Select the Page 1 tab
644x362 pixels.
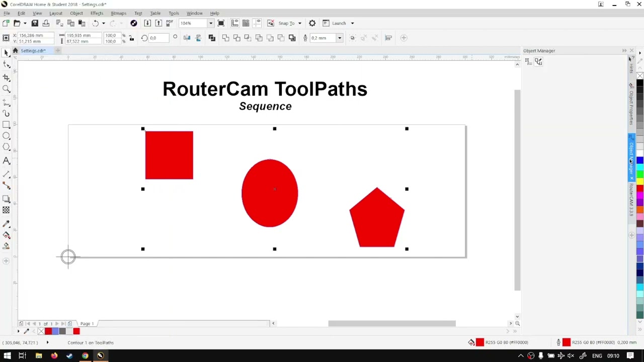click(87, 323)
